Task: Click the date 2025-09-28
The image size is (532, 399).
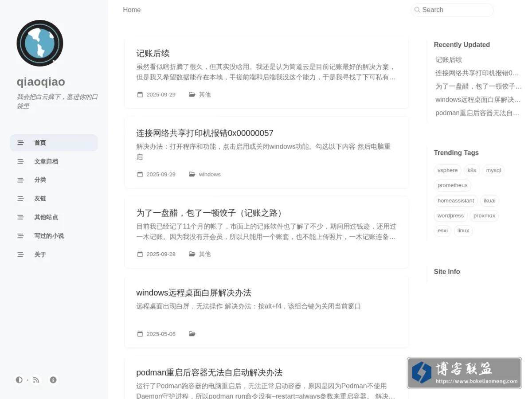Action: point(161,254)
